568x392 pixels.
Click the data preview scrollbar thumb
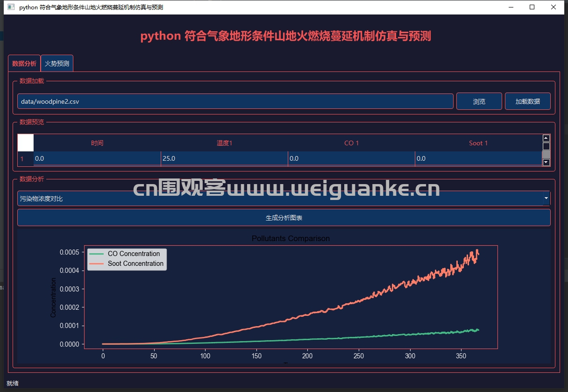tap(546, 146)
